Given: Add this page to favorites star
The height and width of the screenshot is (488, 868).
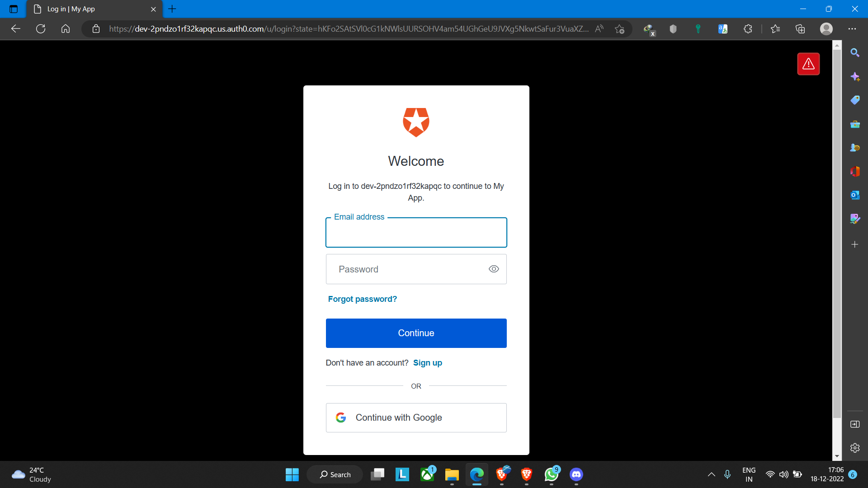Looking at the screenshot, I should click(619, 29).
